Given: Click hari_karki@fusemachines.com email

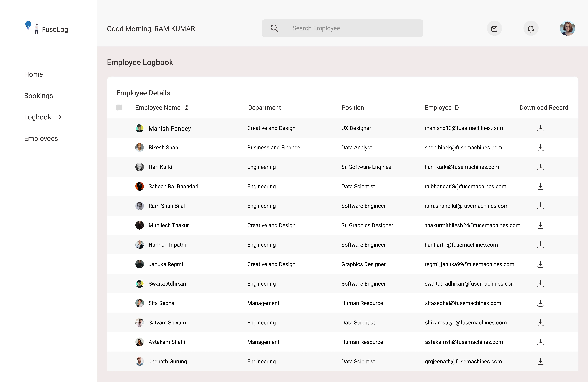Looking at the screenshot, I should pyautogui.click(x=462, y=167).
